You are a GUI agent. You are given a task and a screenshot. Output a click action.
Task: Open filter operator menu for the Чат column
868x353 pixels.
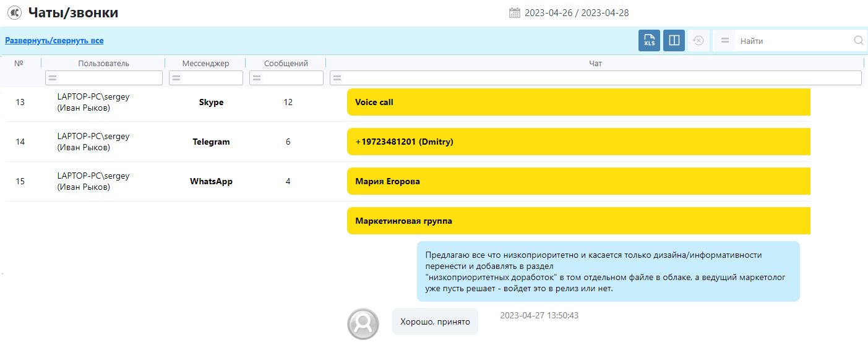[x=337, y=78]
